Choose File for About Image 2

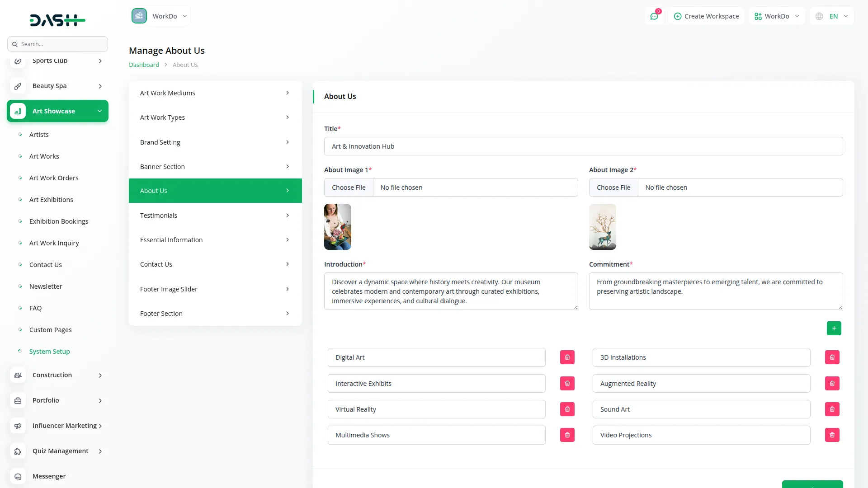pyautogui.click(x=613, y=188)
